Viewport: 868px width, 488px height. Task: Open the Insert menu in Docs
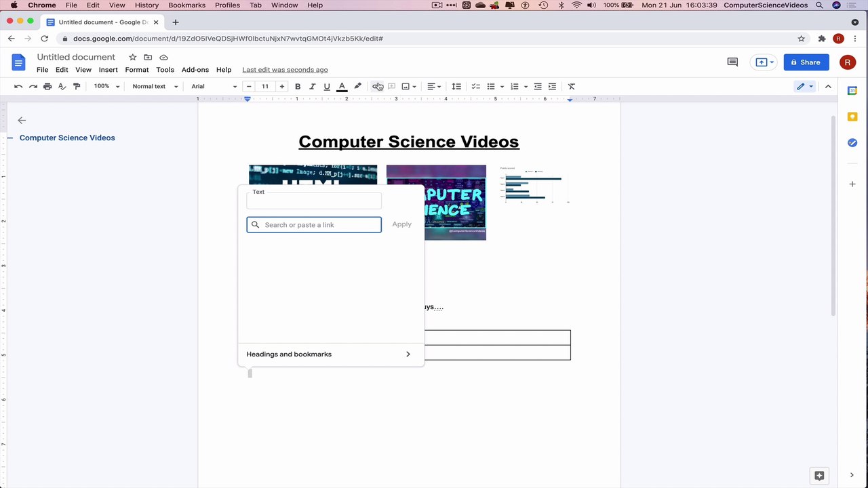pyautogui.click(x=108, y=70)
